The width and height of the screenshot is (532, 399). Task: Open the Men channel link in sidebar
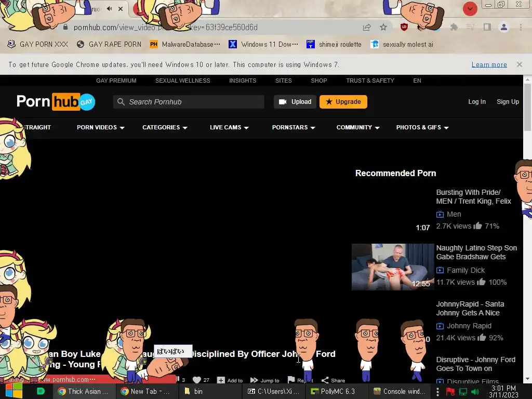pyautogui.click(x=454, y=214)
